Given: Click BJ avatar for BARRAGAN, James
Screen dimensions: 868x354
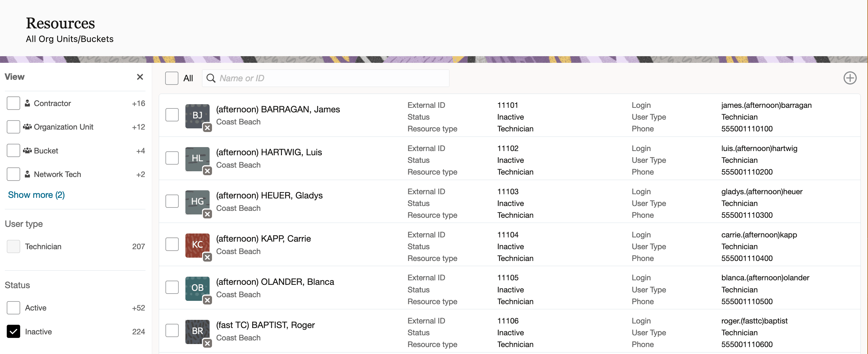Looking at the screenshot, I should 197,115.
